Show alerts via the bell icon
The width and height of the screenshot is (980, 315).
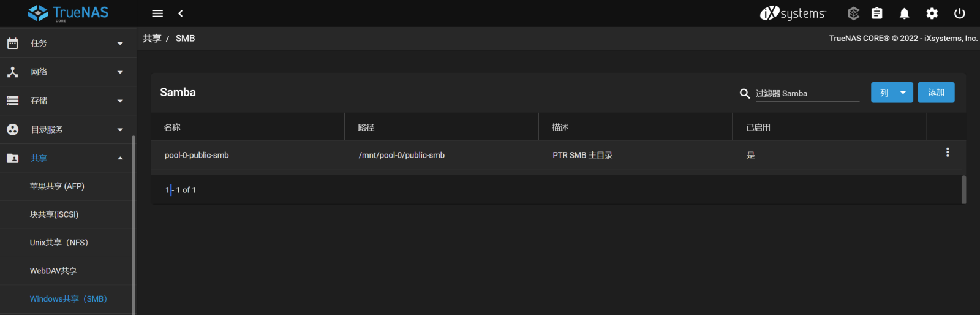coord(905,13)
